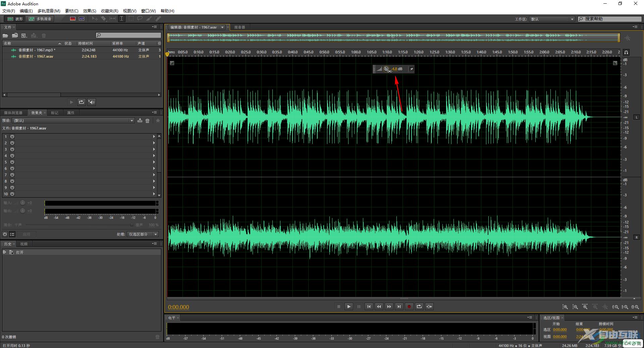The width and height of the screenshot is (644, 348).
Task: Show the spectral pitch display icon
Action: (82, 19)
